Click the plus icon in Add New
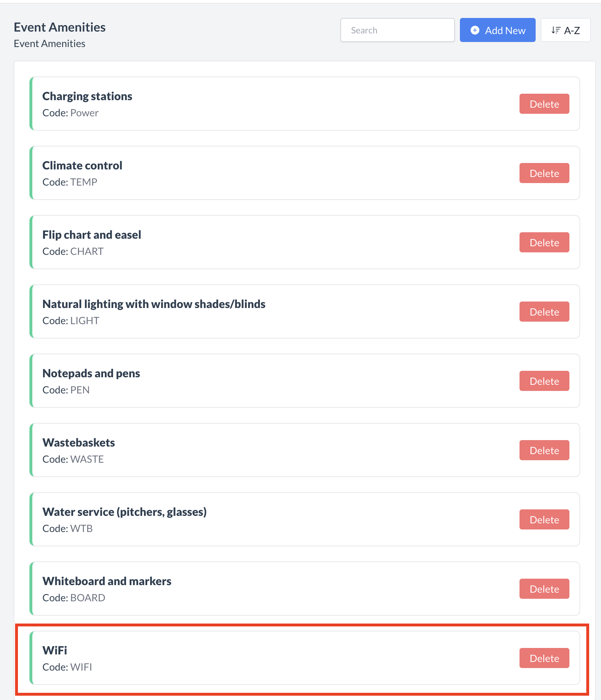This screenshot has height=700, width=601. click(475, 30)
